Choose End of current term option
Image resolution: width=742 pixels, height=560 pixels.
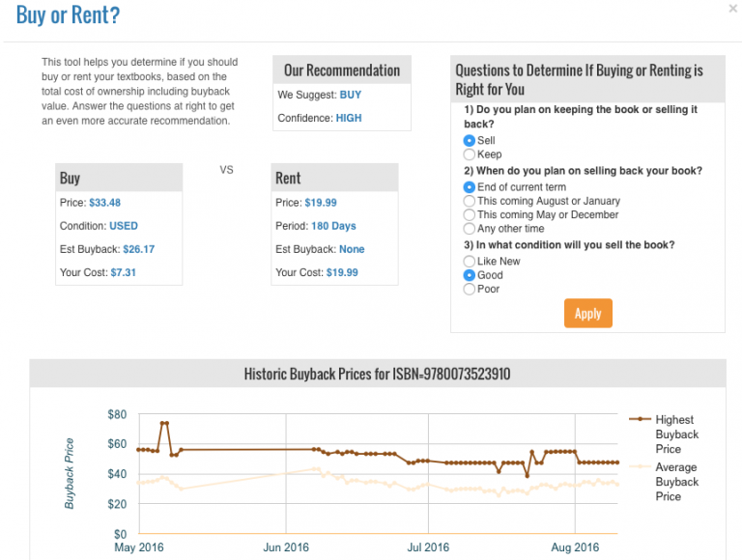click(470, 187)
